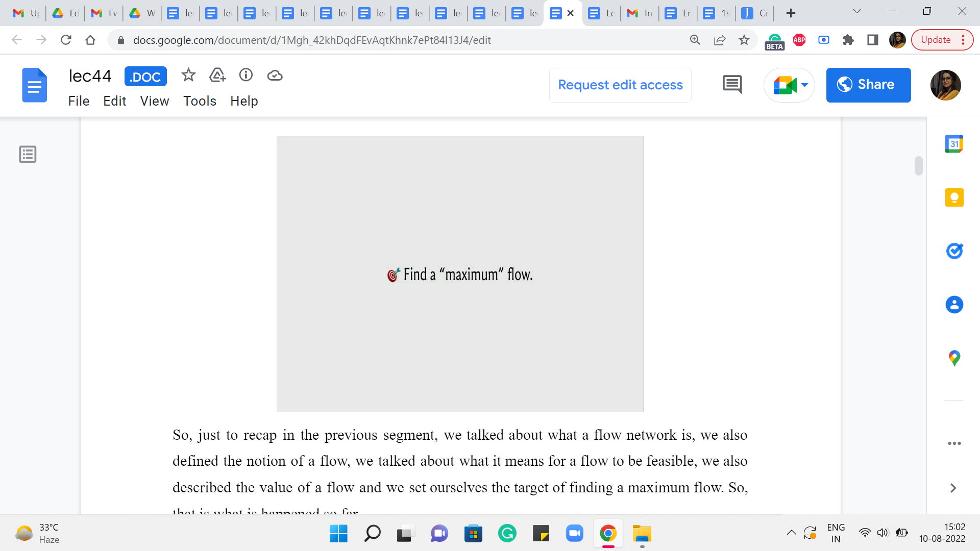This screenshot has height=551, width=980.
Task: Click the cloud document status icon
Action: pos(275,76)
